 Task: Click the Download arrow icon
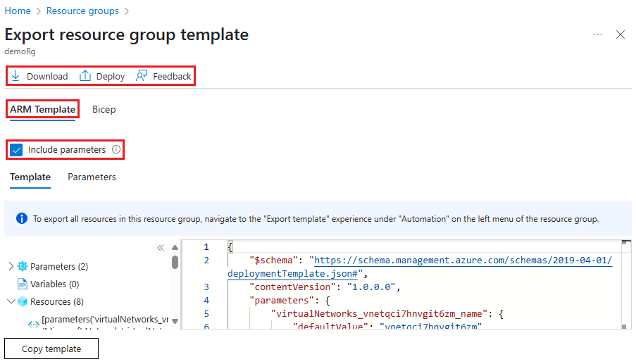pyautogui.click(x=15, y=76)
